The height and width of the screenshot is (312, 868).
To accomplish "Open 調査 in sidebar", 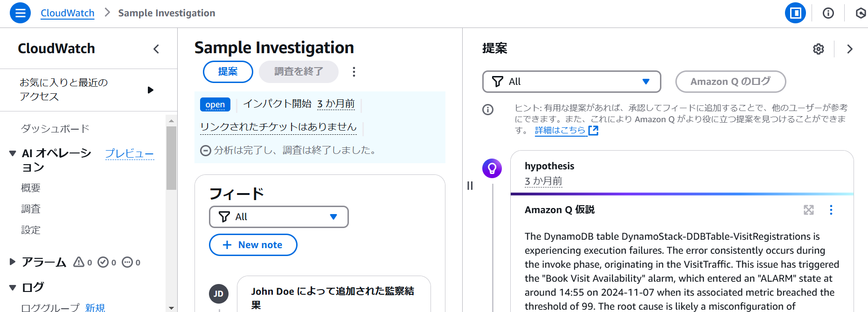I will 31,209.
